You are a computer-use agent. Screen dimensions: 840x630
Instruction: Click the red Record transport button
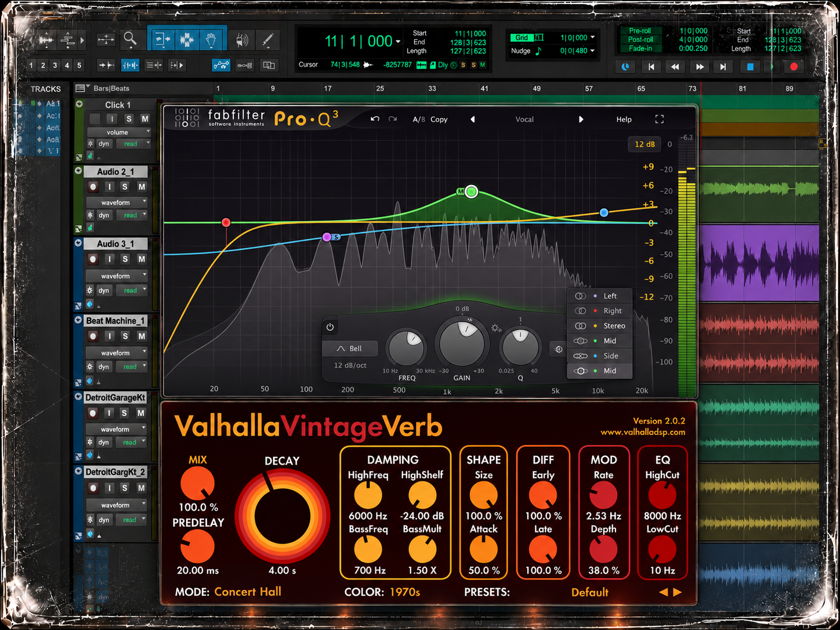(x=794, y=67)
